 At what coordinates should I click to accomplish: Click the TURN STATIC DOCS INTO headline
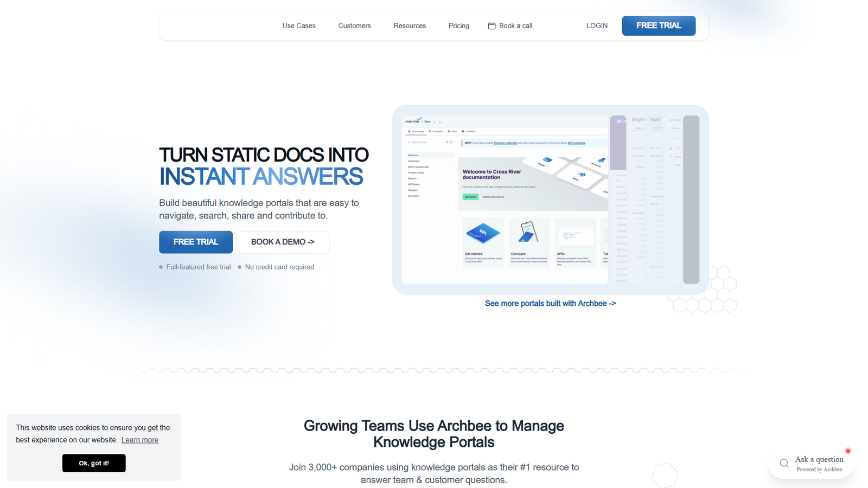click(x=264, y=155)
